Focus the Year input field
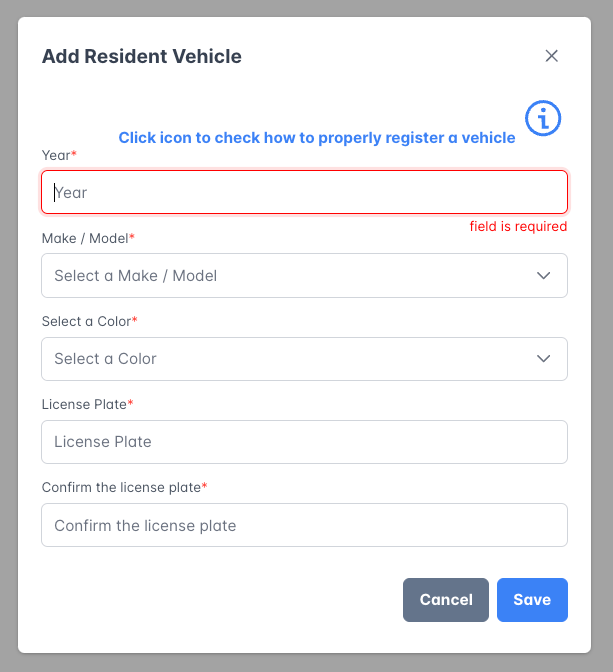Screen dimensions: 613x672 pyautogui.click(x=304, y=192)
